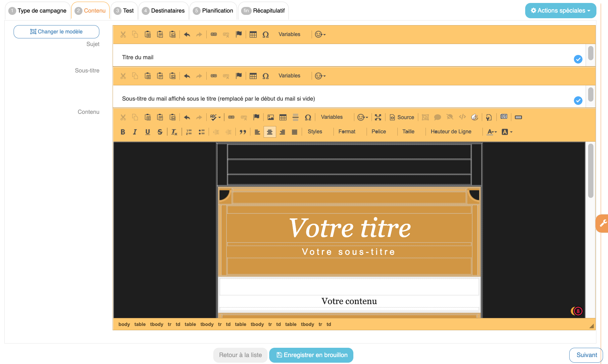Image resolution: width=608 pixels, height=364 pixels.
Task: Open the Planification tab
Action: click(x=213, y=11)
